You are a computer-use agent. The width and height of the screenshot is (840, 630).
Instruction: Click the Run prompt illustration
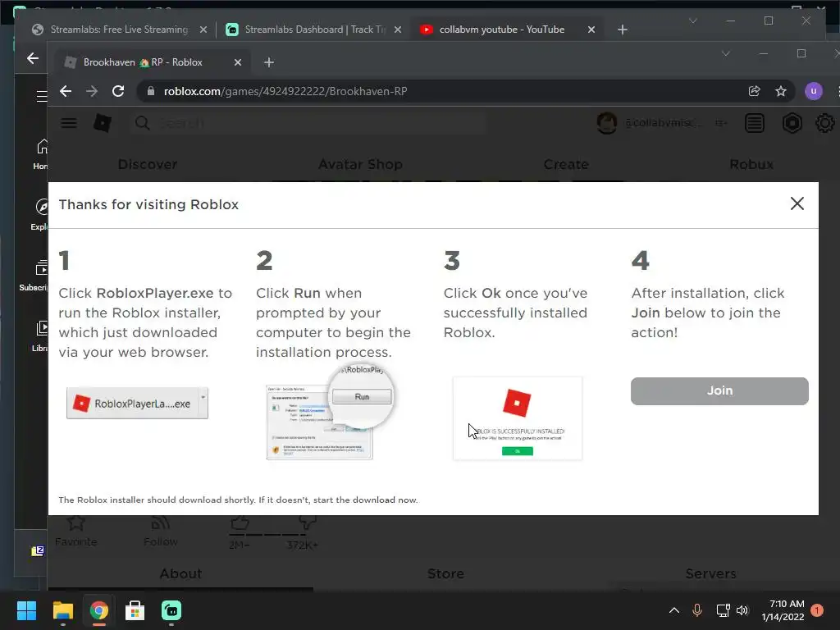coord(329,413)
